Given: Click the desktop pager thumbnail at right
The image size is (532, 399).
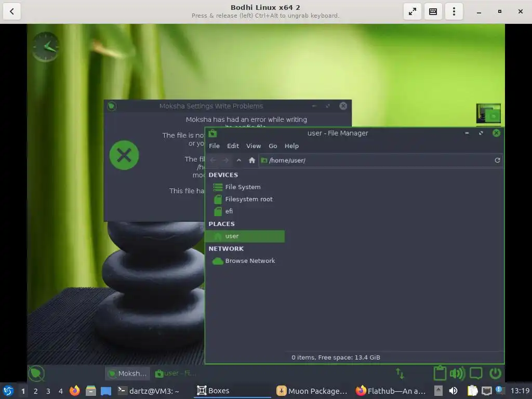Looking at the screenshot, I should tap(488, 113).
